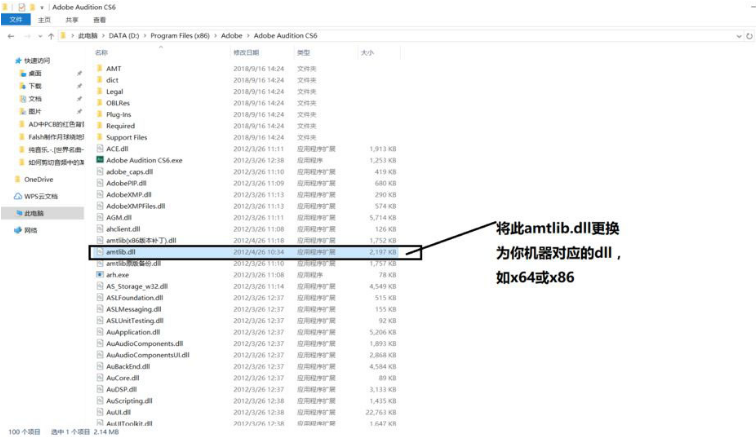Click the highlighted amtlib.dll file name
The image size is (756, 437).
tap(121, 252)
